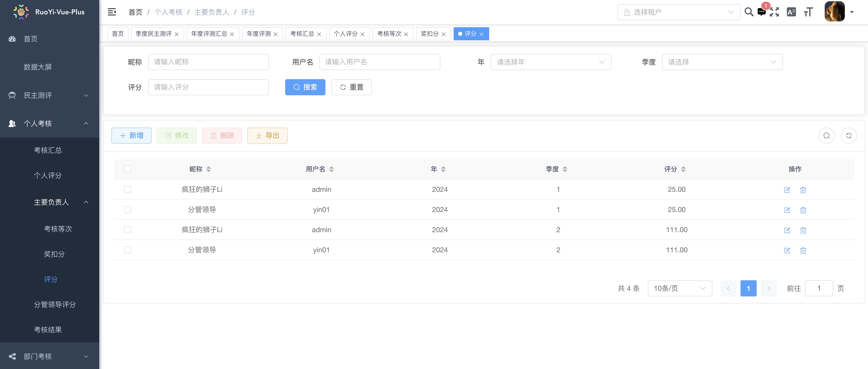Image resolution: width=868 pixels, height=369 pixels.
Task: Open the caret next to the avatar
Action: click(x=852, y=12)
